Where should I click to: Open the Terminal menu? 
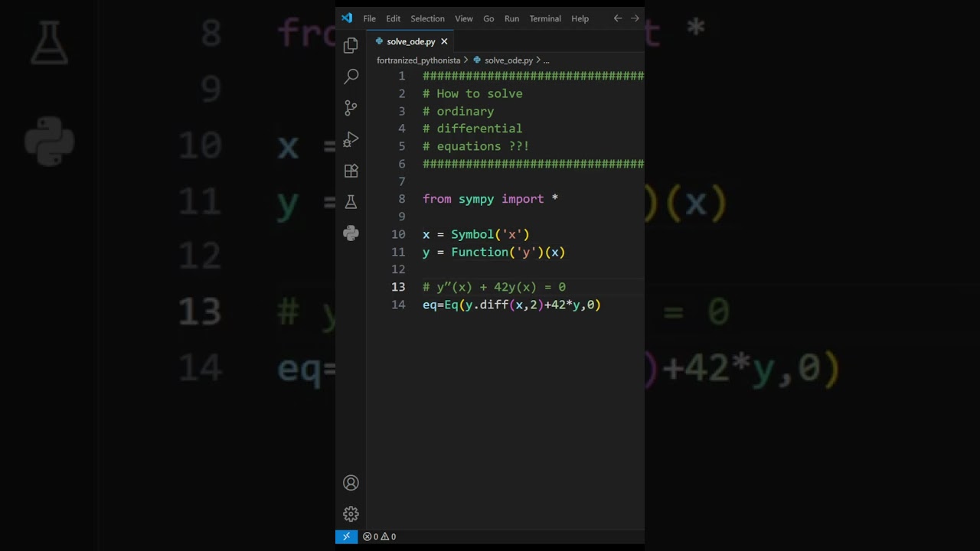pyautogui.click(x=545, y=18)
